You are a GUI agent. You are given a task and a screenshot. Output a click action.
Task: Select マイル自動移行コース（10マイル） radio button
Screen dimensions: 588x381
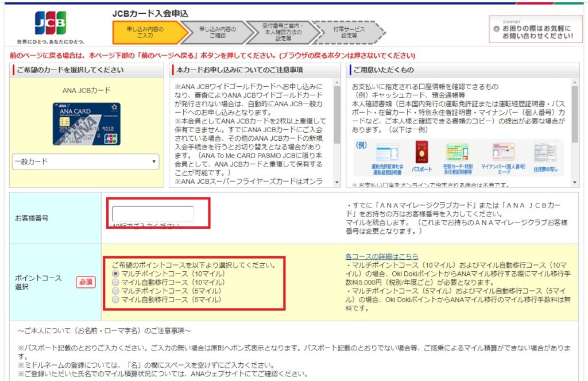[115, 283]
